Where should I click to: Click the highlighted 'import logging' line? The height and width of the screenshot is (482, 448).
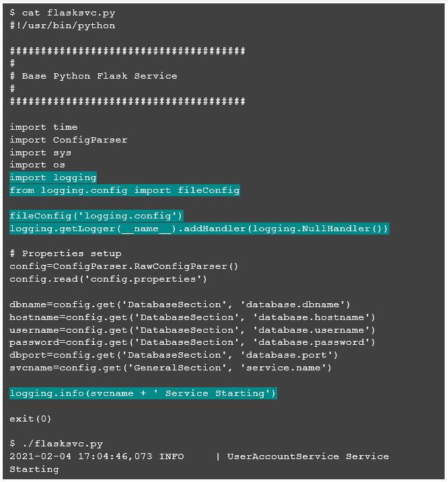53,177
